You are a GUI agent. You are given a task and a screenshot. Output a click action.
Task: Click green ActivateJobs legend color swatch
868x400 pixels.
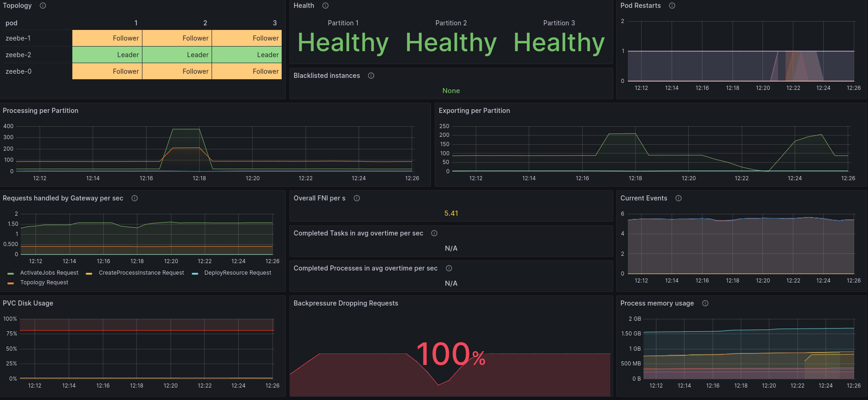[11, 273]
